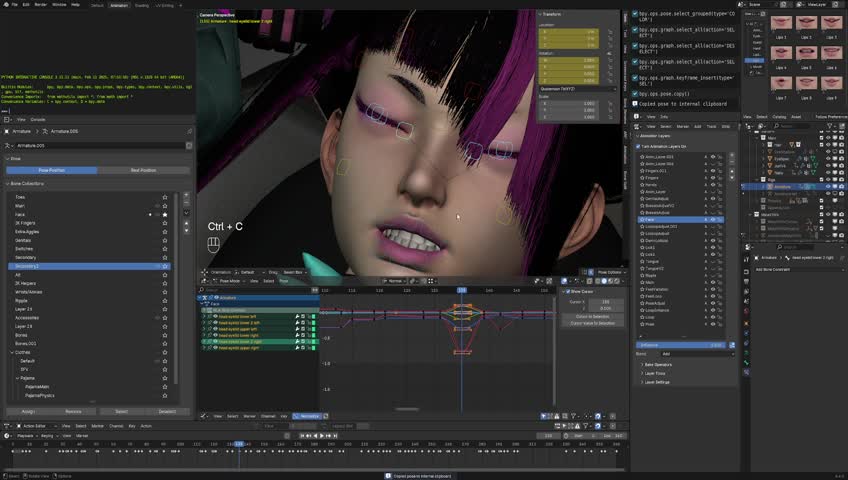Collapse the Clothes collection tree

coord(12,352)
